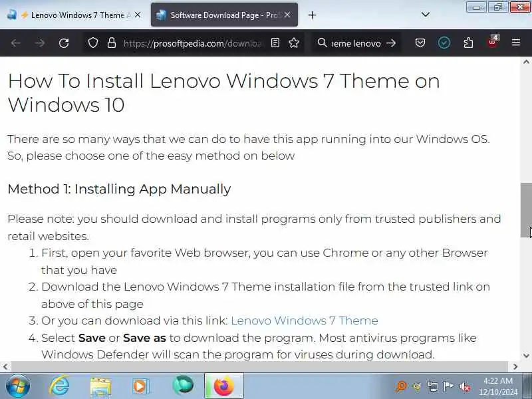Open uBlock Origin extension icon
Viewport: 532px width, 399px height.
coord(492,42)
